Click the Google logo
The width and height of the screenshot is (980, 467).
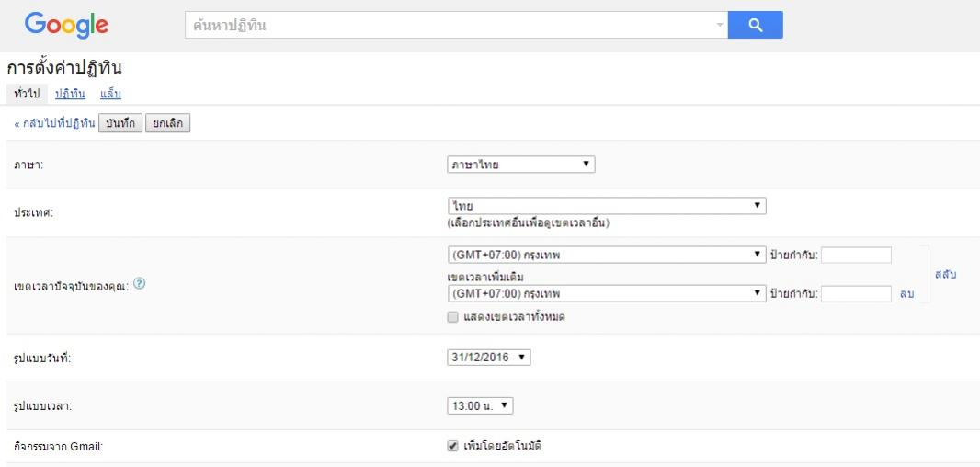pyautogui.click(x=66, y=25)
